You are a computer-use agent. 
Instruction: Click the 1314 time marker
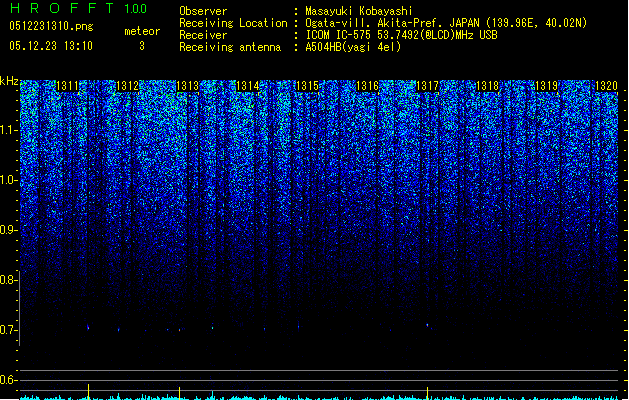248,86
